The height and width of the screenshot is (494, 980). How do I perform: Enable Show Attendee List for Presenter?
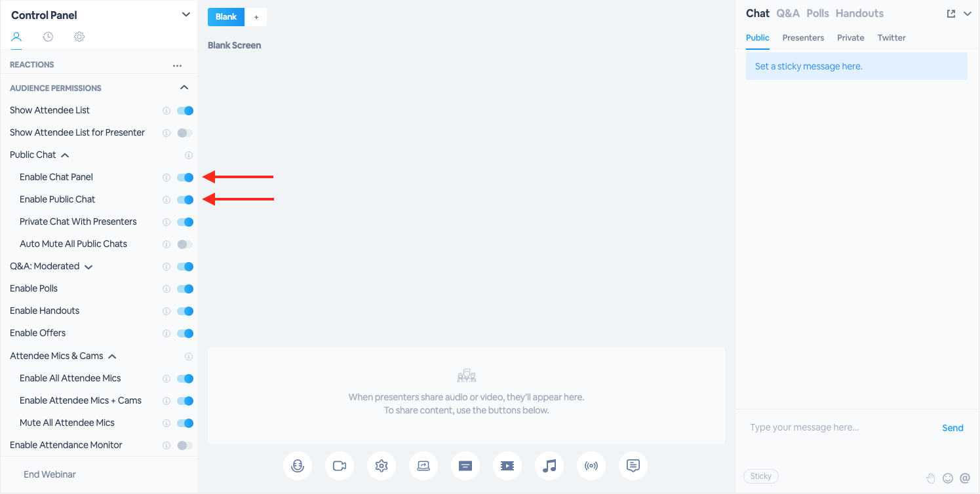(185, 132)
